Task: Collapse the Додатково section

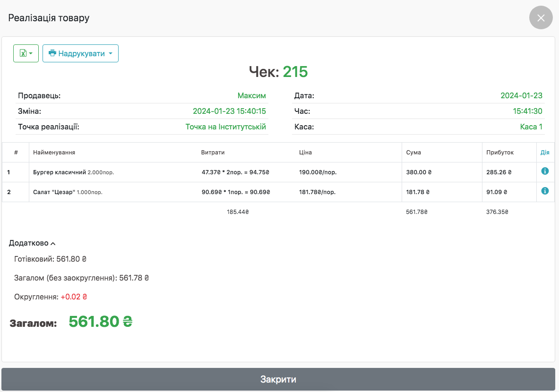Action: pyautogui.click(x=32, y=243)
